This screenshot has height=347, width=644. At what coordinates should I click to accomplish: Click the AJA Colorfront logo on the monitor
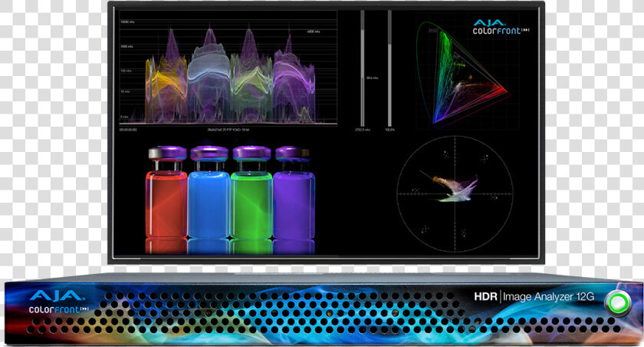coord(501,27)
